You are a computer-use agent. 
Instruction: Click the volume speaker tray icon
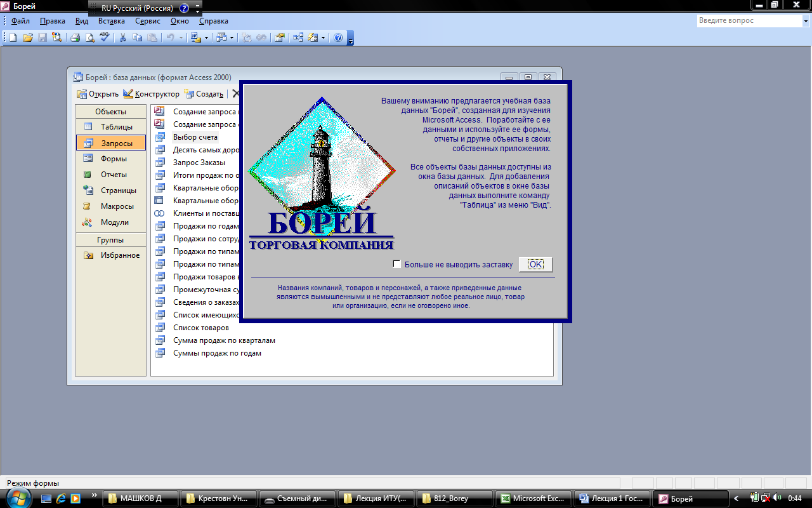[778, 498]
